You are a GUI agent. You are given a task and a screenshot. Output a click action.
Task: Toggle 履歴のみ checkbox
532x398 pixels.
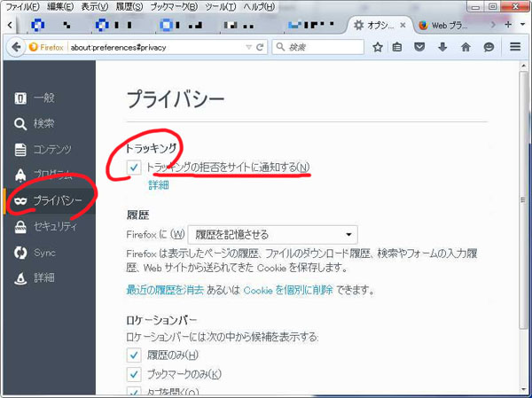[134, 355]
